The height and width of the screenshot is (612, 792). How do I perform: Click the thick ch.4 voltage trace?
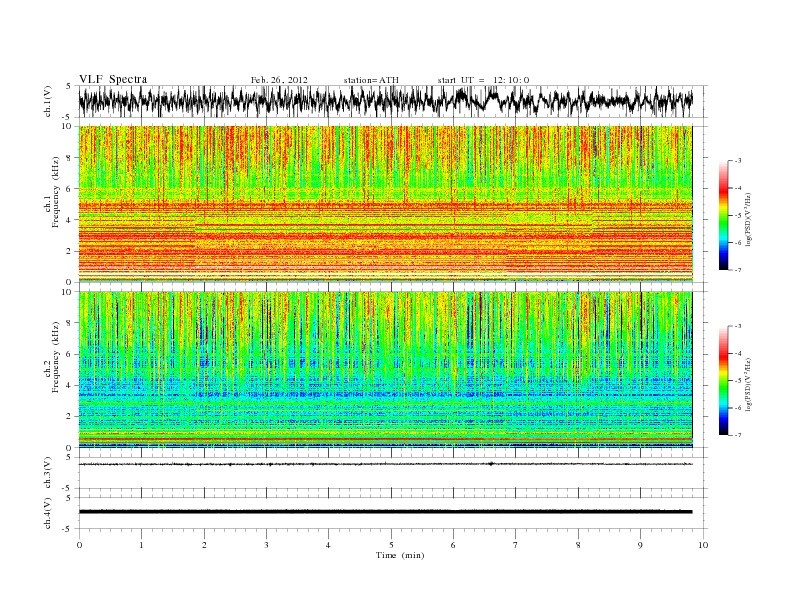pos(385,512)
